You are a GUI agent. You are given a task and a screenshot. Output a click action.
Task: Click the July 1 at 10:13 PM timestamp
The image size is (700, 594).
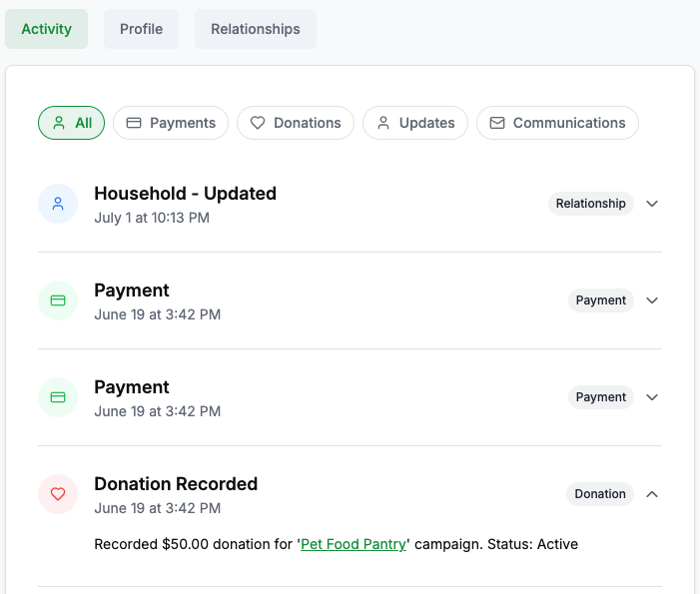click(x=152, y=218)
